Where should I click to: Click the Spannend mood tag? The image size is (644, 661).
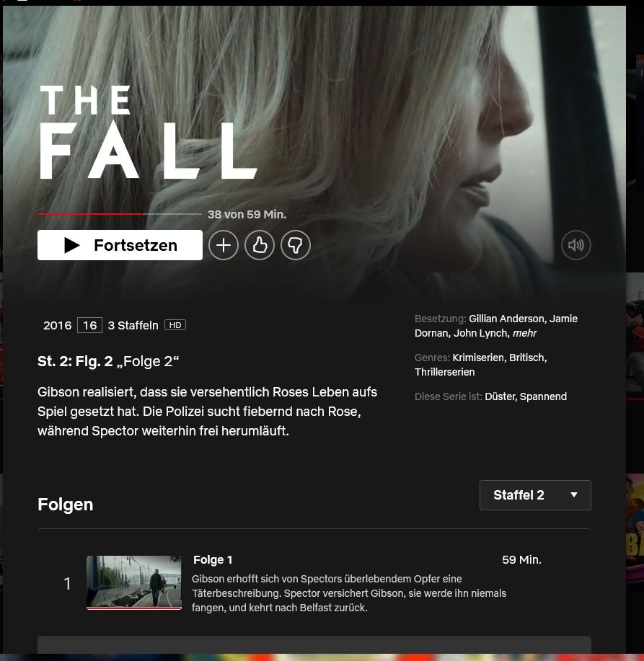point(543,396)
